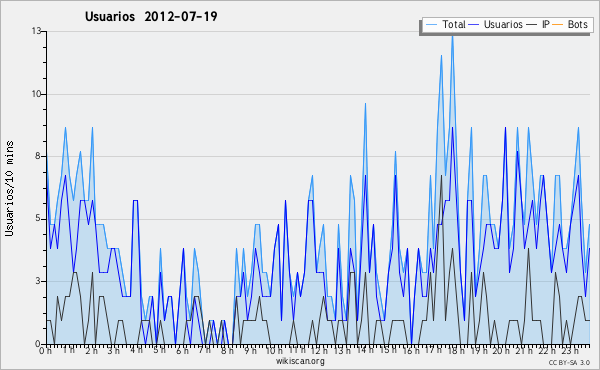Click the x-axis label '22 h'
The width and height of the screenshot is (600, 370).
tap(547, 351)
